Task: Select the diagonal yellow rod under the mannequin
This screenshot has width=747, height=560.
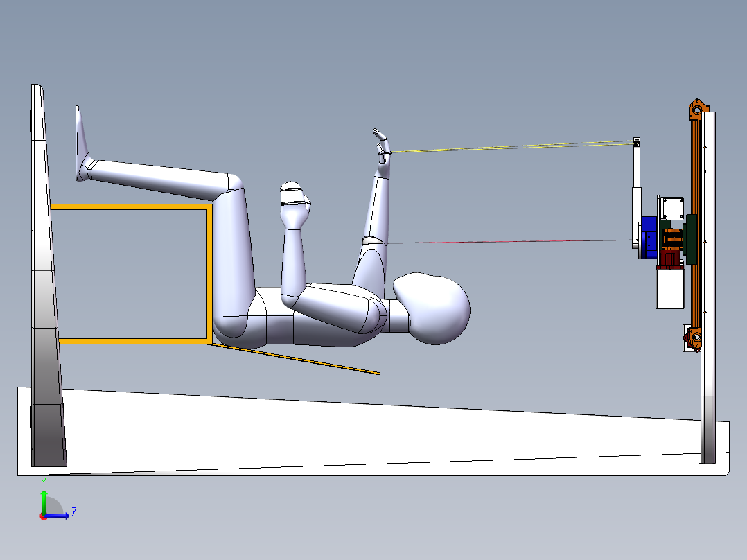Action: (x=295, y=359)
